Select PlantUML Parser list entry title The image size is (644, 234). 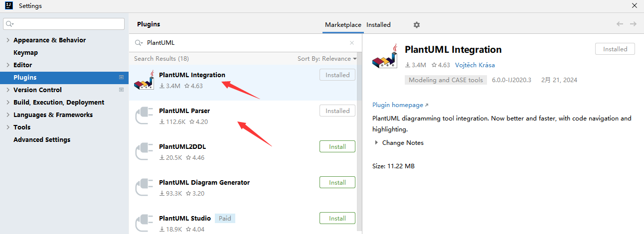click(184, 111)
